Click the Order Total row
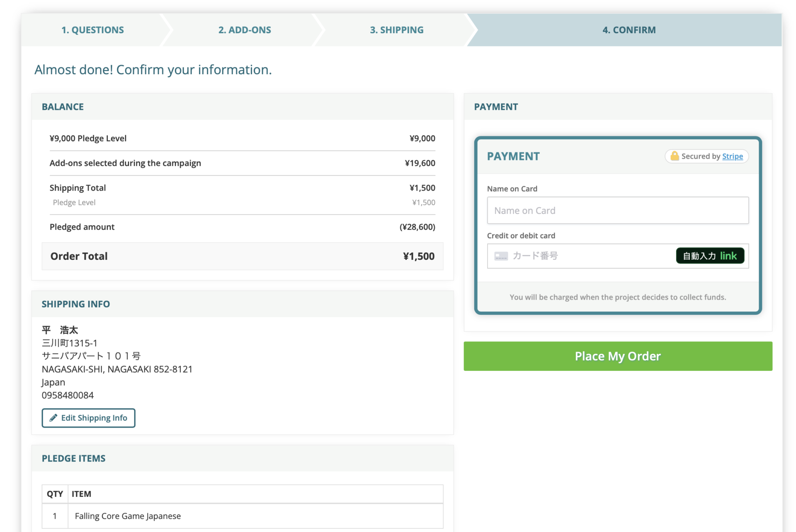 click(242, 256)
